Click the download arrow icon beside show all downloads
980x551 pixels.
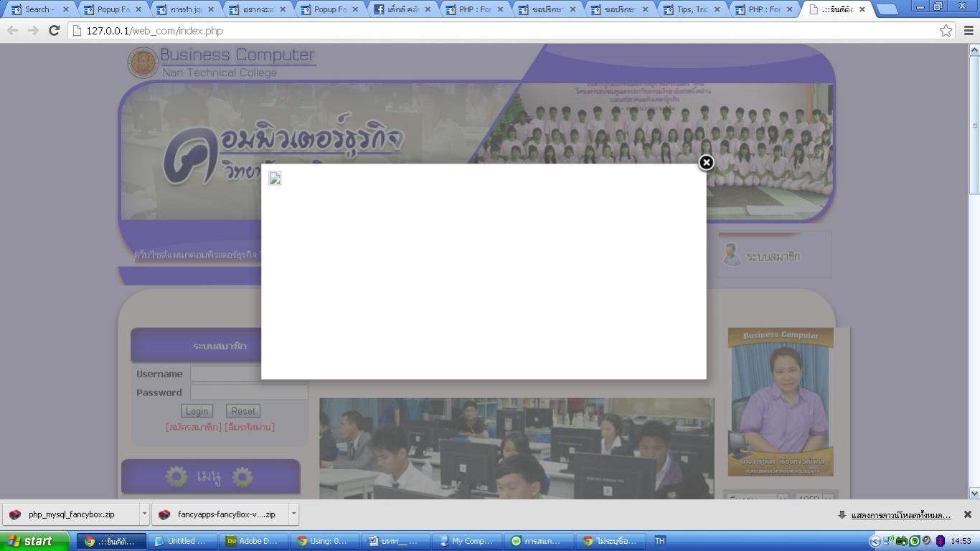pos(842,515)
